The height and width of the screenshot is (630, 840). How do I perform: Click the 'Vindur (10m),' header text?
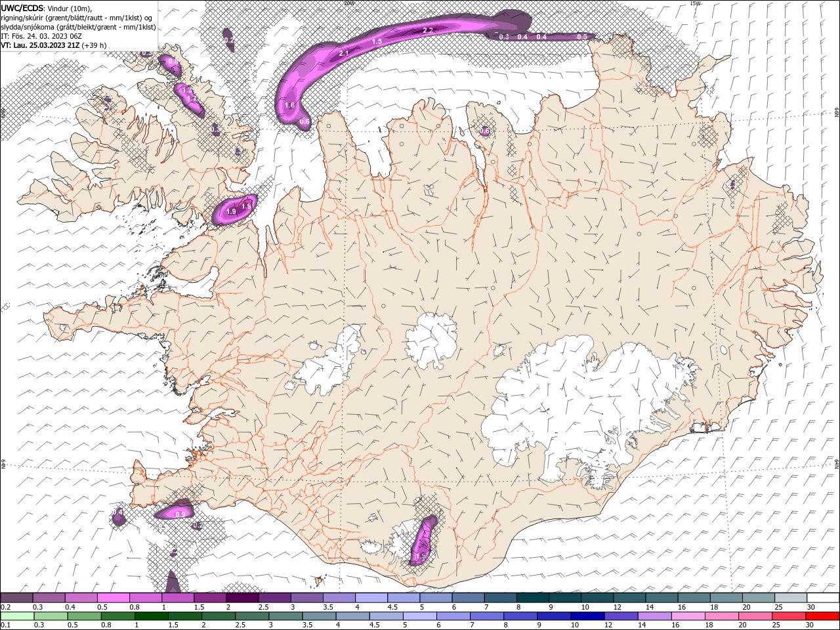pyautogui.click(x=70, y=8)
